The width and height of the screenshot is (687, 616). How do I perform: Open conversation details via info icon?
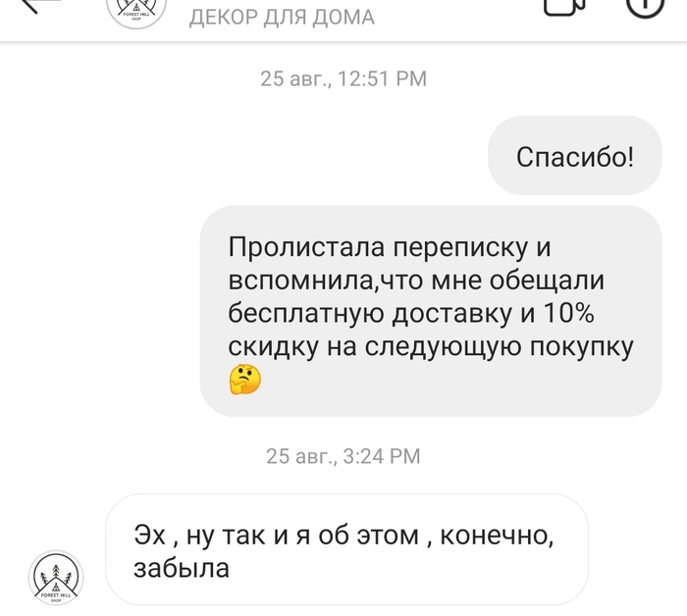click(x=645, y=7)
